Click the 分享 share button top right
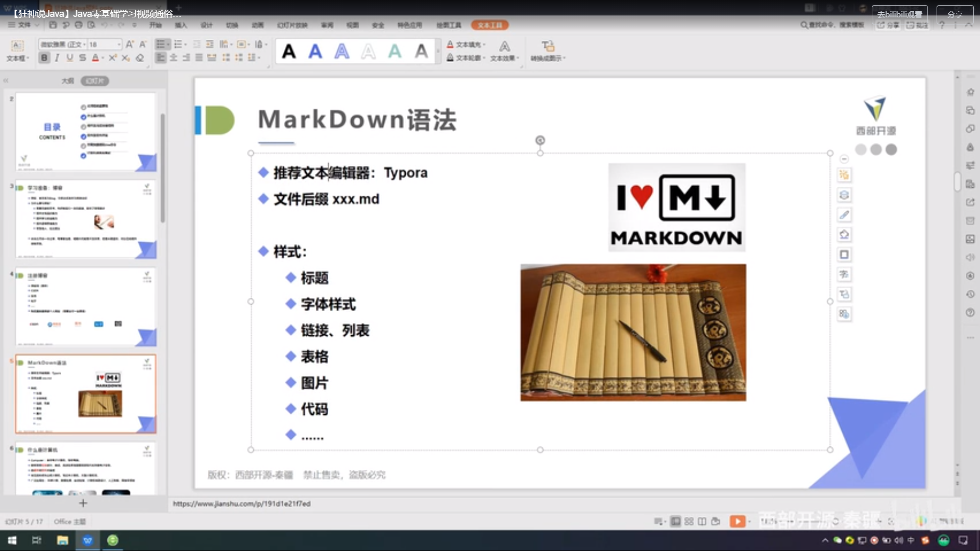The width and height of the screenshot is (980, 551). click(954, 14)
